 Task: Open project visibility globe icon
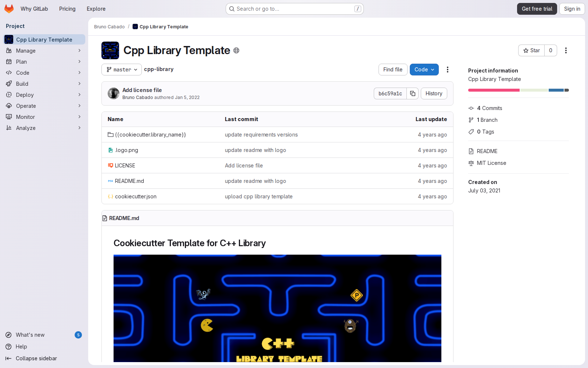click(x=237, y=50)
